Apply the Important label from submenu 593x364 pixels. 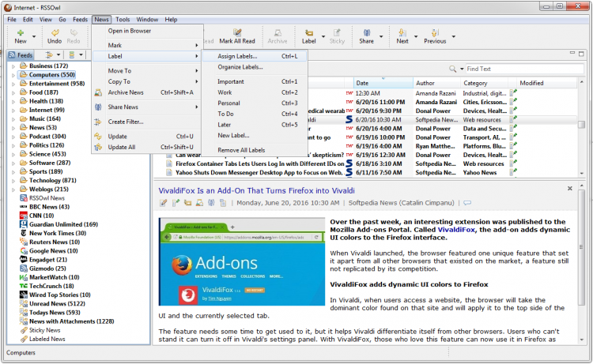pyautogui.click(x=255, y=81)
